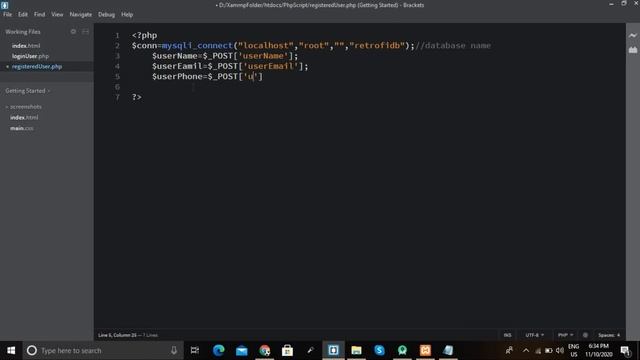
Task: Open index.html in project tree
Action: tap(24, 117)
